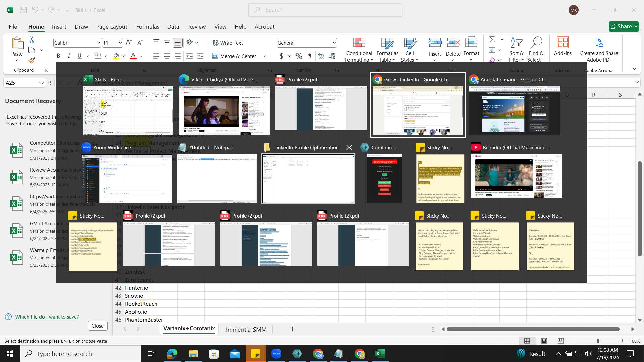Toggle Italic formatting
Screen dimensions: 644x362
pyautogui.click(x=69, y=56)
